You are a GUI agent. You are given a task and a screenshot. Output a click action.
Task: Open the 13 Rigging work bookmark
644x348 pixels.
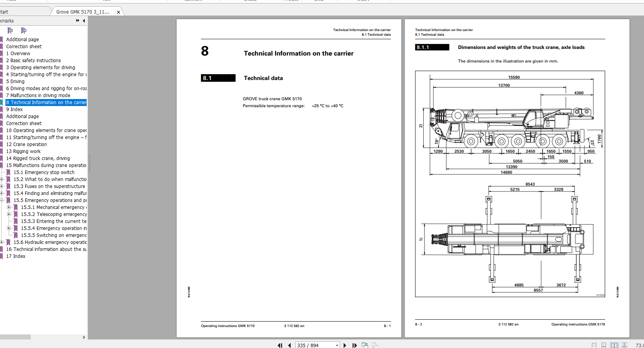23,151
